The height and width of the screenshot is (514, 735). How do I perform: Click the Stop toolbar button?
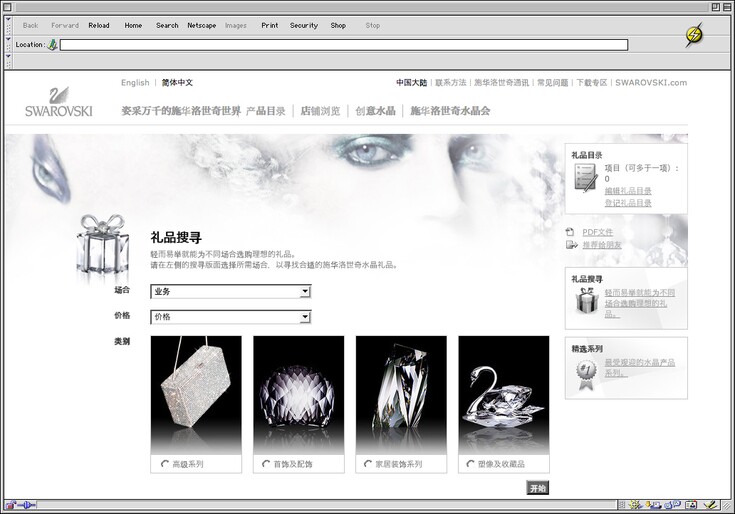coord(373,25)
